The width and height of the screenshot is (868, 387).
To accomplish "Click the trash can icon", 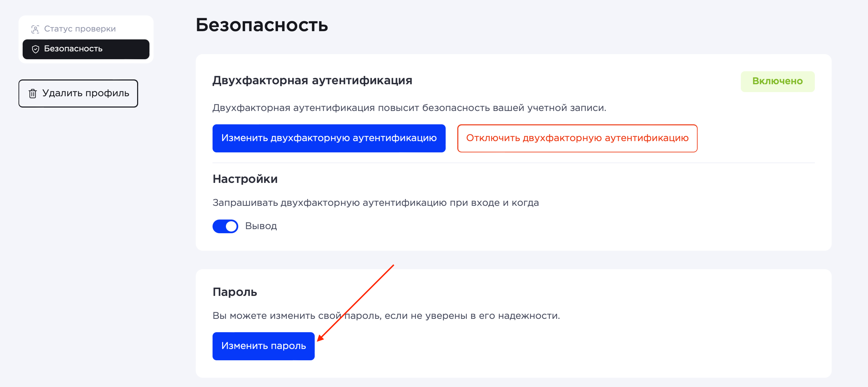I will 33,93.
